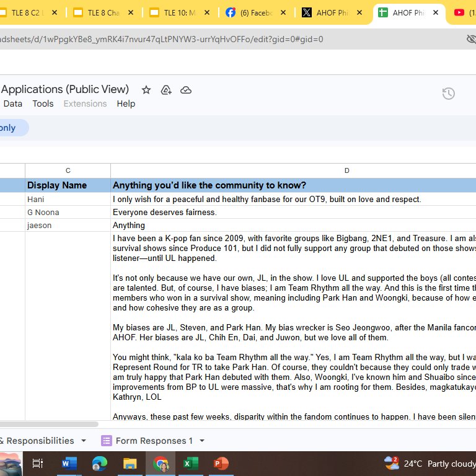Click the Form Responses 1 sheet icon

tap(106, 441)
